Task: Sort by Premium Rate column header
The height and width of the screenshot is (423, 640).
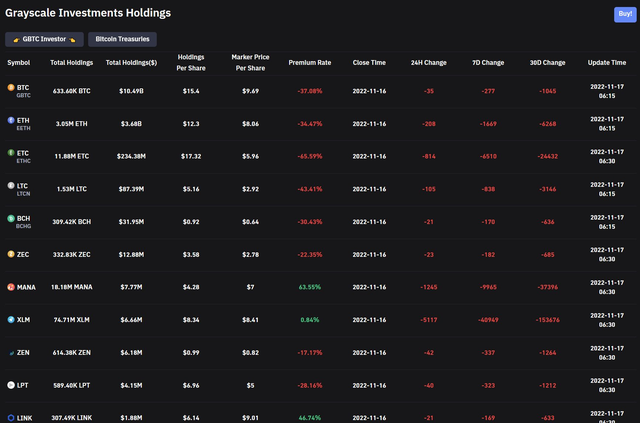Action: [309, 62]
